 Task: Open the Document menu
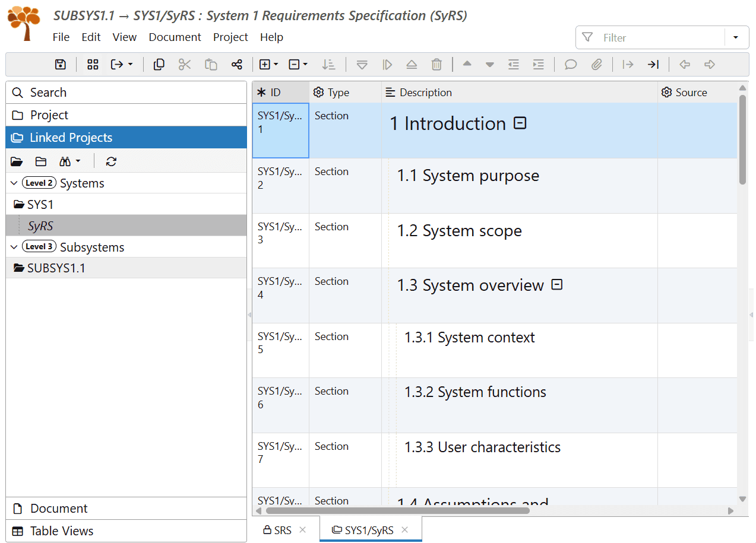(175, 37)
